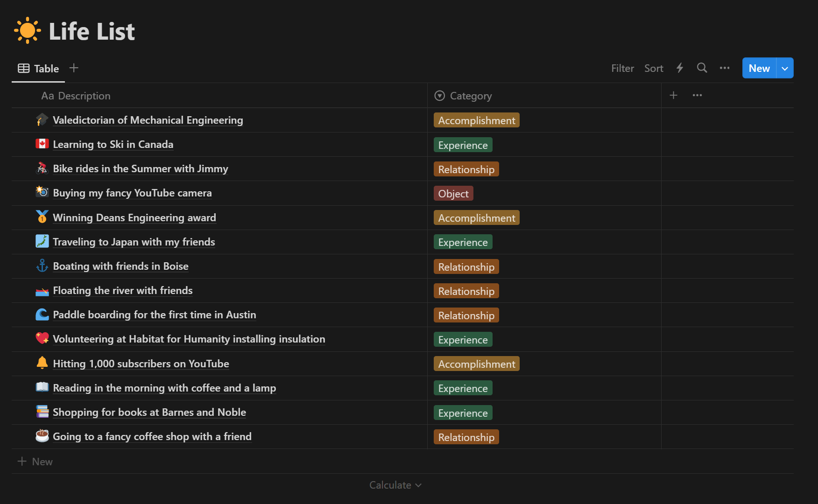Click the medal icon on Deans award row
Screen dimensions: 818x504
click(42, 217)
